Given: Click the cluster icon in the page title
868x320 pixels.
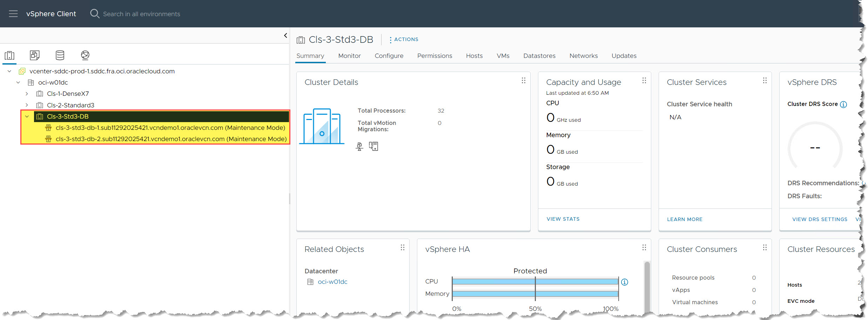Looking at the screenshot, I should pos(301,40).
